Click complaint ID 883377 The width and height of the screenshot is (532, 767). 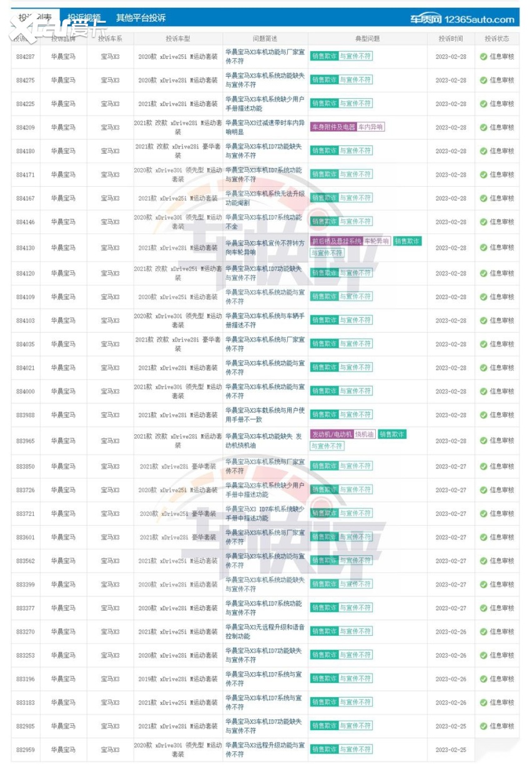point(26,608)
